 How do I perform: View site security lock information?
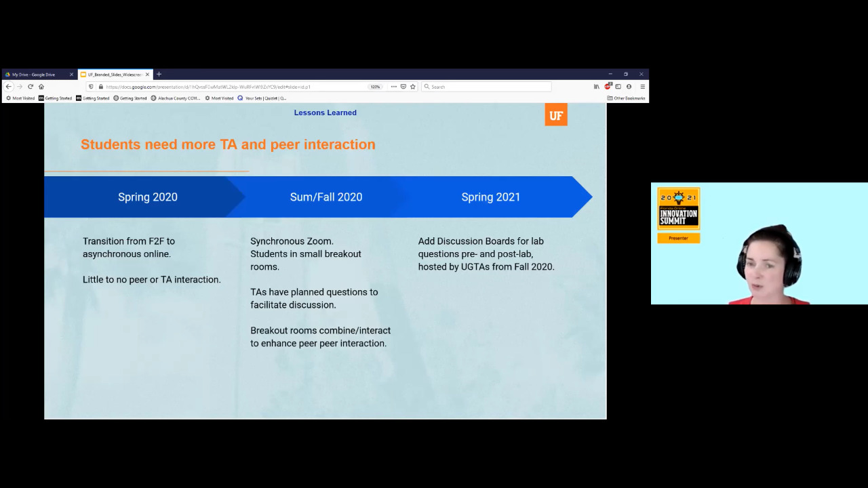click(100, 87)
